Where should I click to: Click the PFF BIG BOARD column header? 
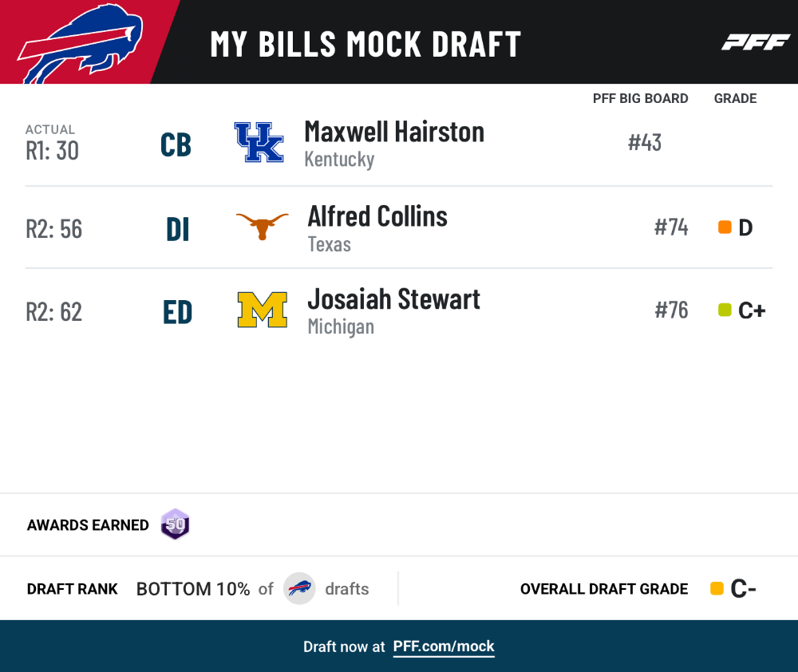(x=640, y=98)
